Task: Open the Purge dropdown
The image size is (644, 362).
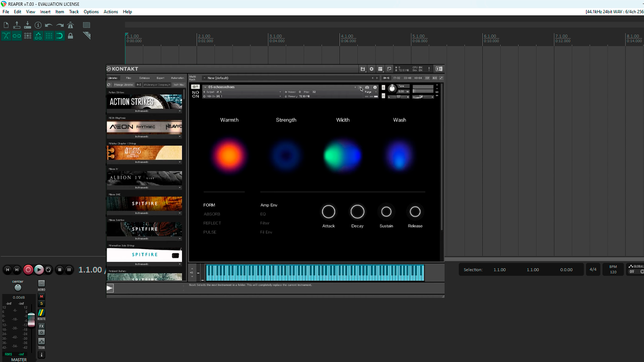Action: pos(371,92)
